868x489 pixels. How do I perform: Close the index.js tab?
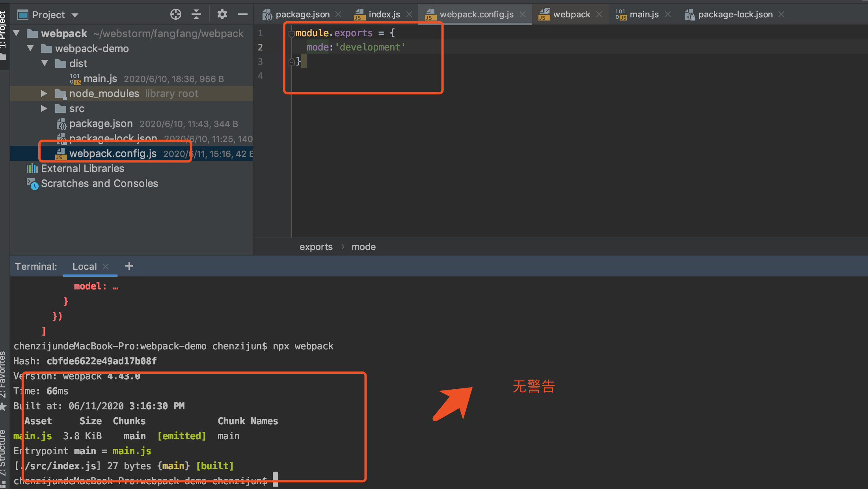pos(409,15)
